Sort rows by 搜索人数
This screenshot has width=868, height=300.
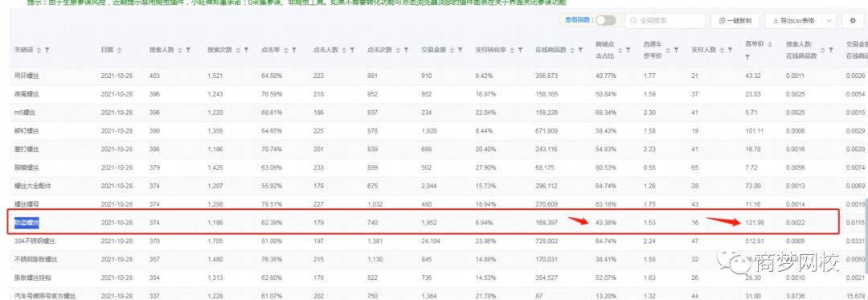pyautogui.click(x=180, y=50)
